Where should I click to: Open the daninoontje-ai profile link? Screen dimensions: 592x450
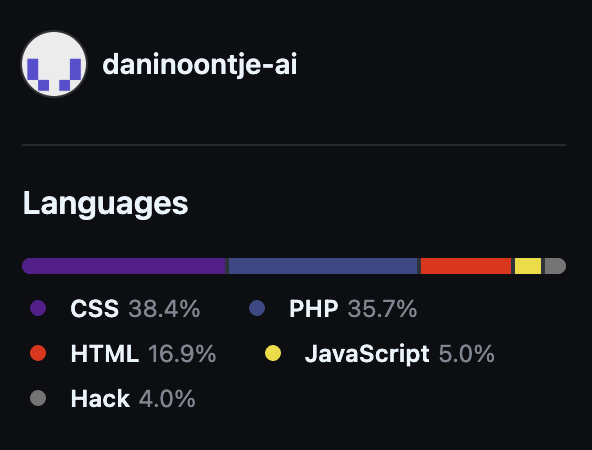pos(200,65)
